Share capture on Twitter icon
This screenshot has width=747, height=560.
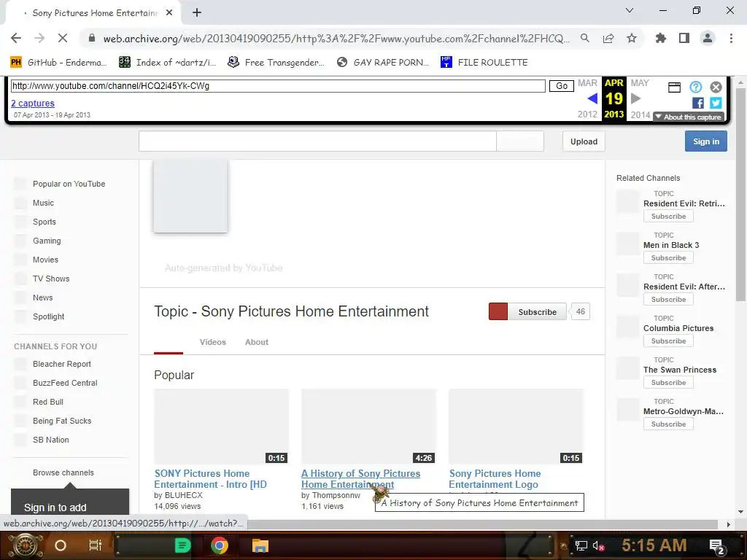[716, 103]
